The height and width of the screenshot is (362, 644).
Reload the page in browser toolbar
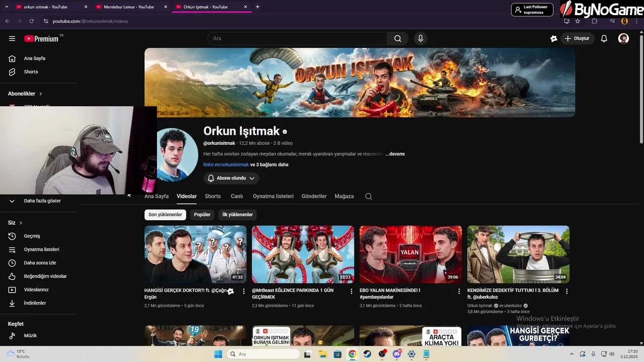[31, 21]
